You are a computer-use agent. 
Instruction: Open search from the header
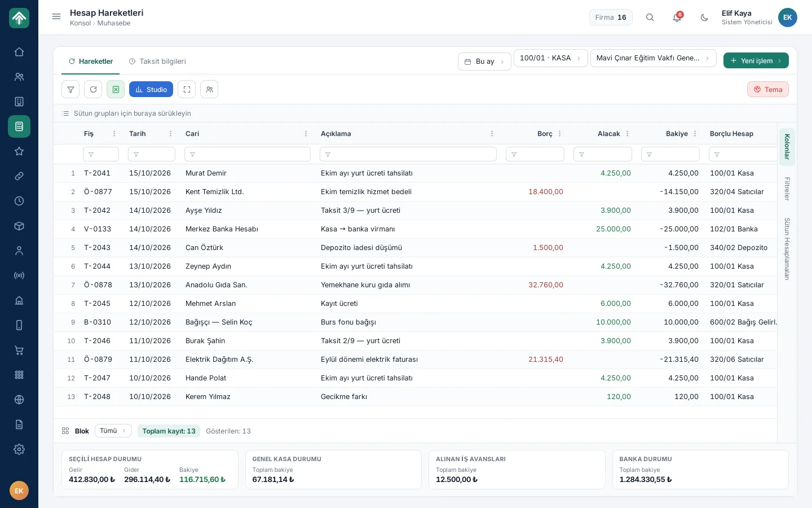click(650, 17)
